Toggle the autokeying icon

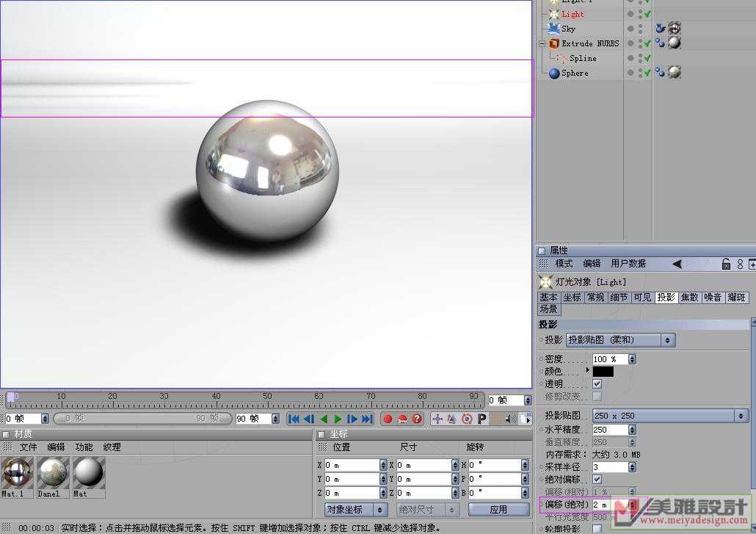(402, 419)
